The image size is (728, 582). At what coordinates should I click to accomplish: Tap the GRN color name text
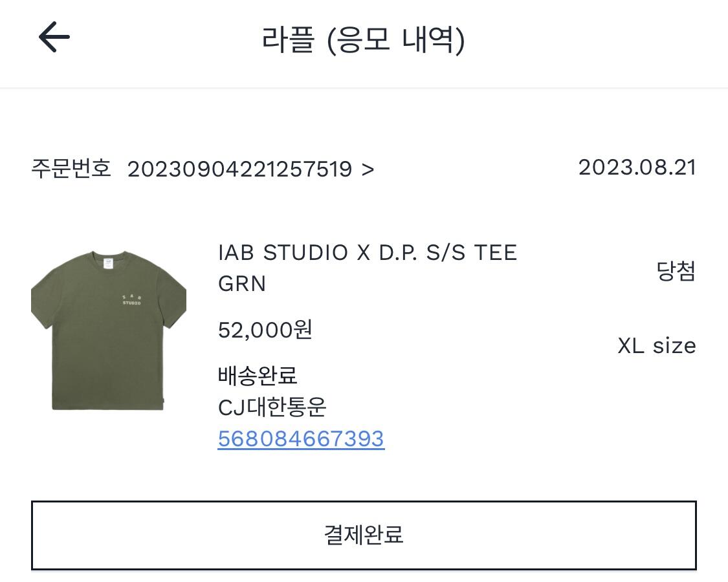tap(242, 284)
